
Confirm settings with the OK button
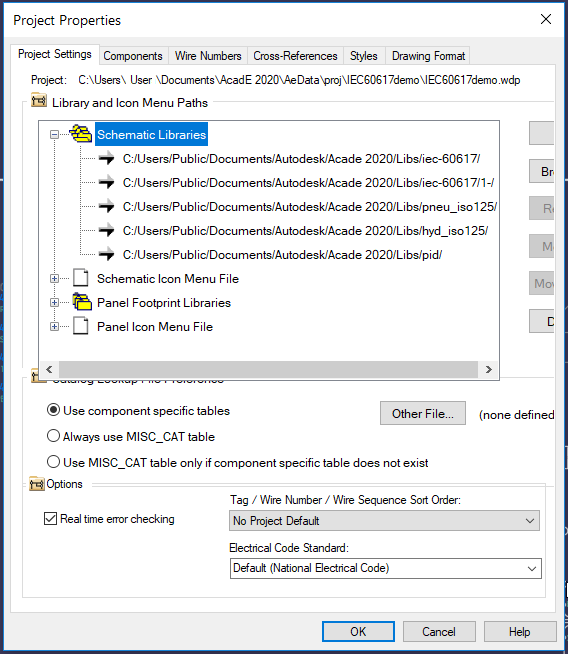coord(358,631)
